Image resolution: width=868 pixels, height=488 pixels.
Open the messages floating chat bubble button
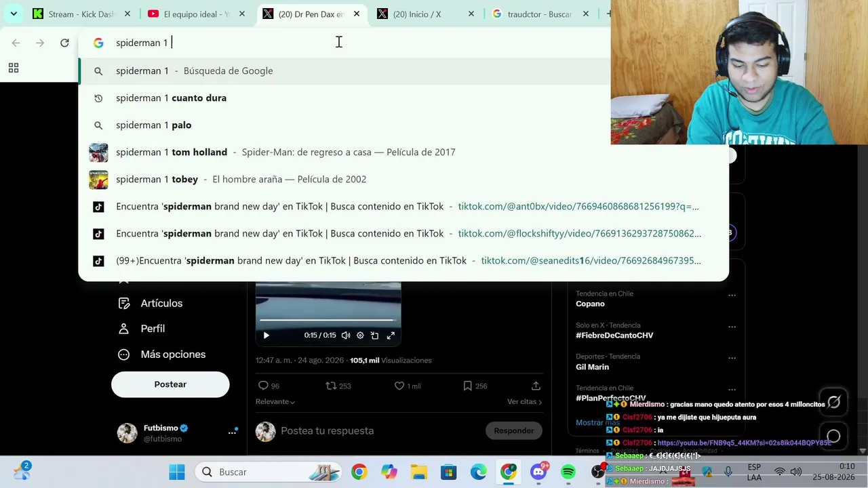coord(834,436)
